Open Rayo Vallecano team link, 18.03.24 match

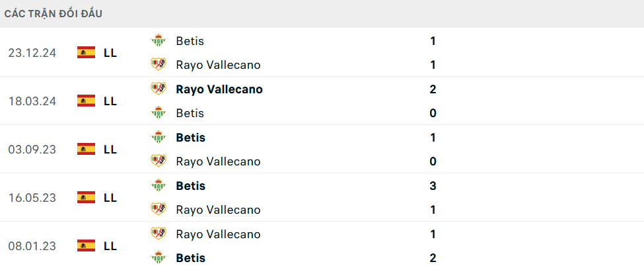click(219, 89)
